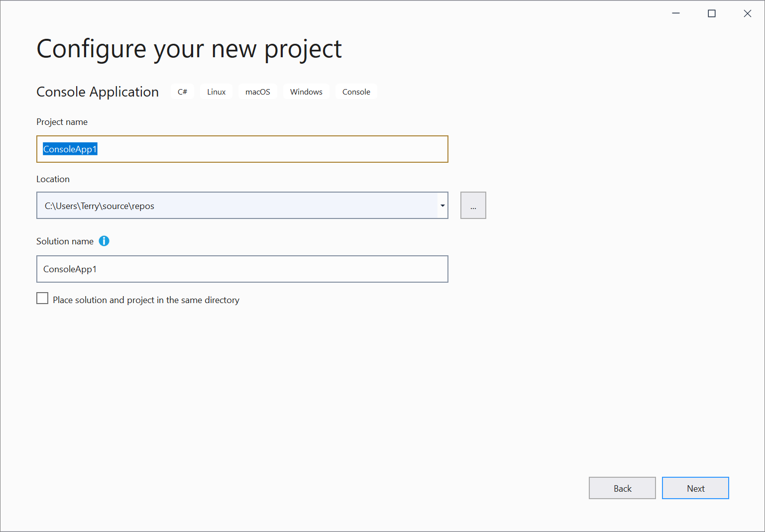Minimize the project configuration window
The height and width of the screenshot is (532, 765).
[x=676, y=13]
